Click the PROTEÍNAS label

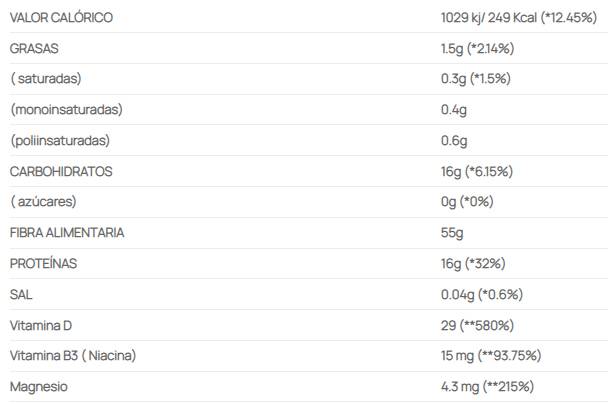43,264
